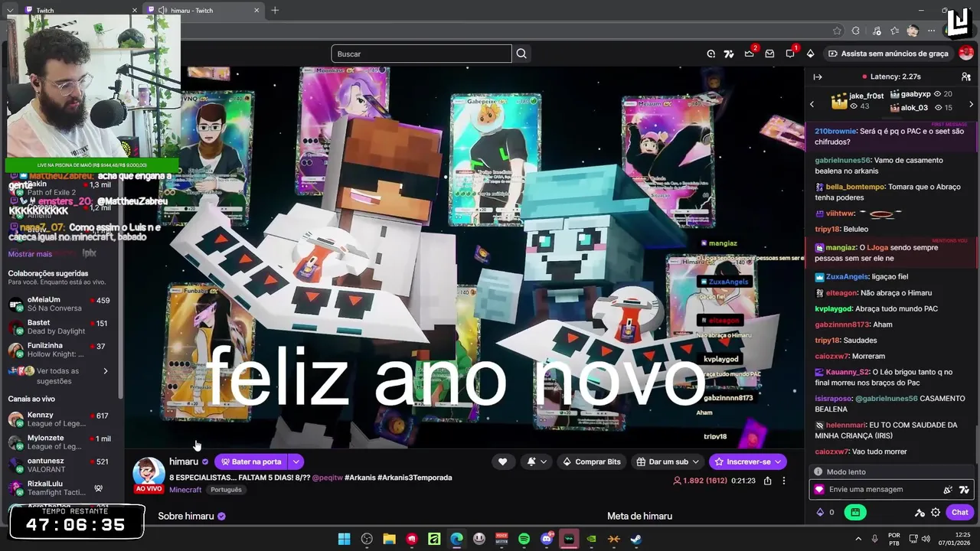Open the notifications inbox icon

coord(769,54)
